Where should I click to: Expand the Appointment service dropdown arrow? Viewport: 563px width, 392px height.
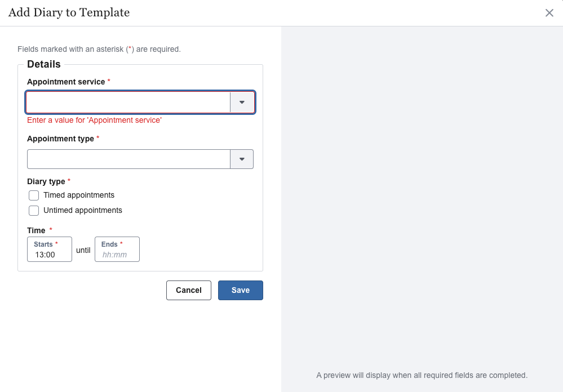pos(242,103)
